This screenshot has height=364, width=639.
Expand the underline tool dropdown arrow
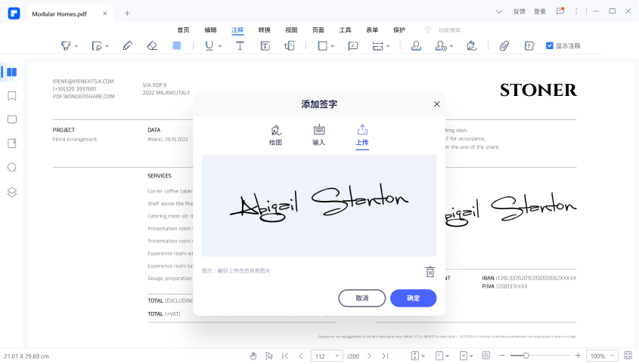point(220,45)
